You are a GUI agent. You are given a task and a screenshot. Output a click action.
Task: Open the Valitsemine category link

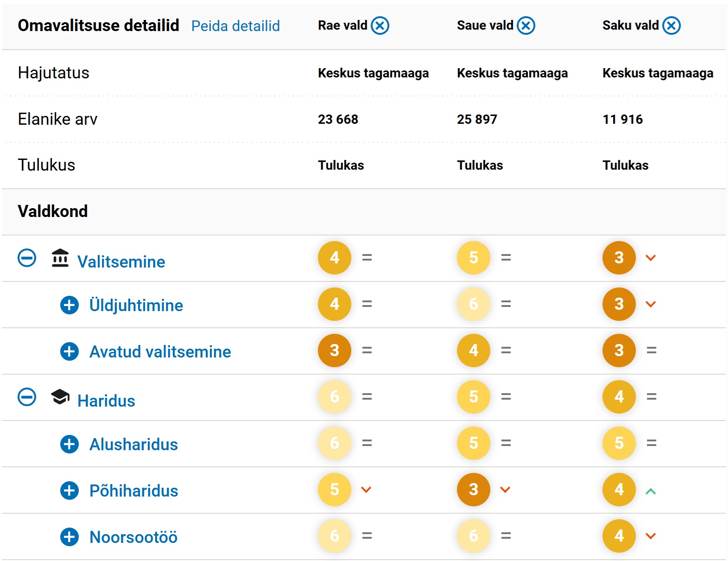click(x=121, y=262)
